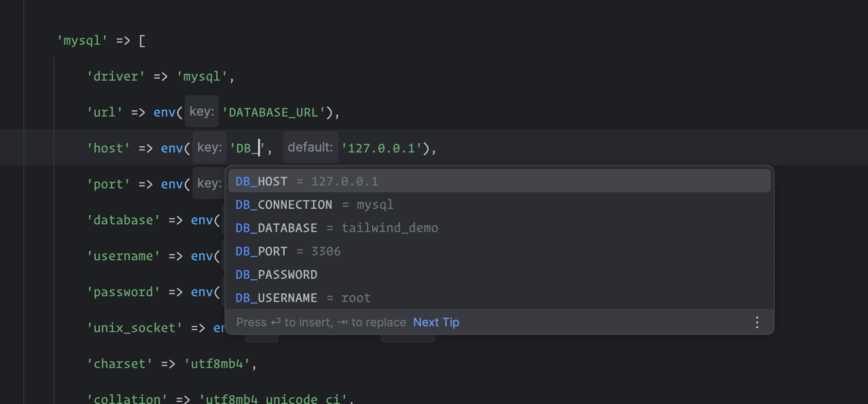
Task: Click the 'driver' key
Action: [x=116, y=76]
